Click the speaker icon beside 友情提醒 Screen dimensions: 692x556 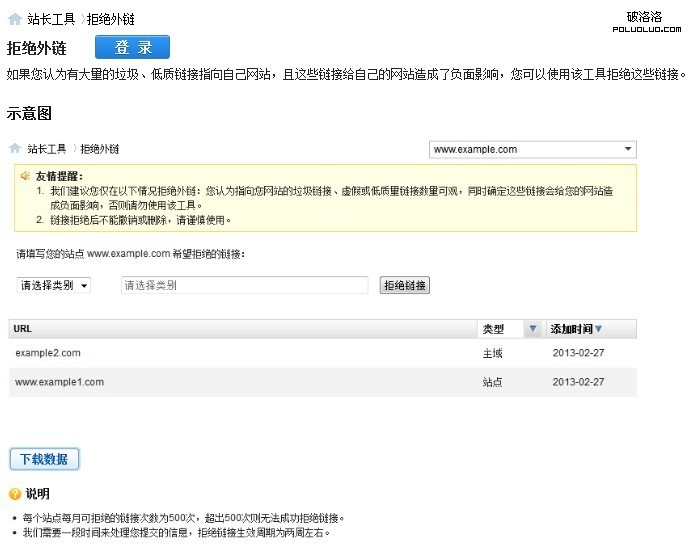tap(24, 176)
